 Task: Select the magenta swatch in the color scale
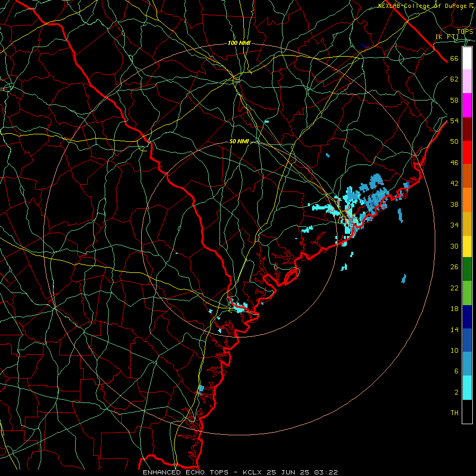(467, 105)
